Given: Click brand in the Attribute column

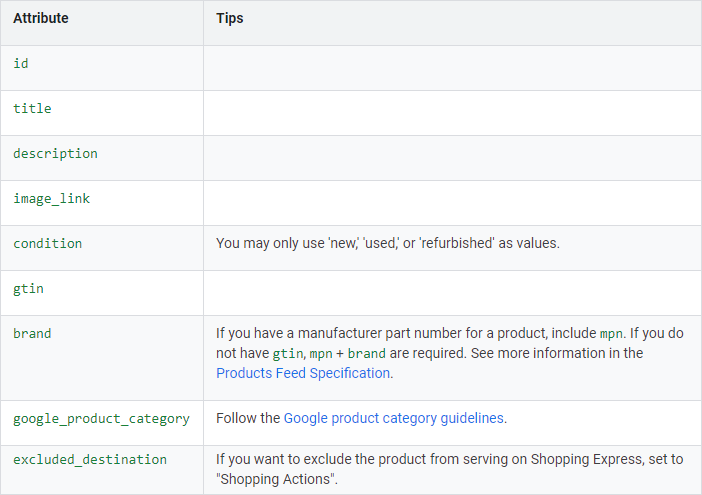Looking at the screenshot, I should click(32, 333).
